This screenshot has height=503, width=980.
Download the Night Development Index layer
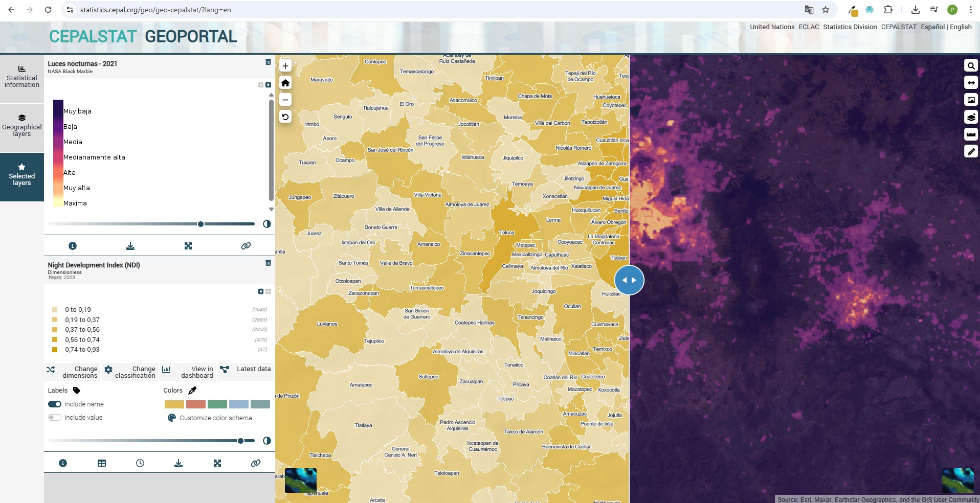coord(179,463)
